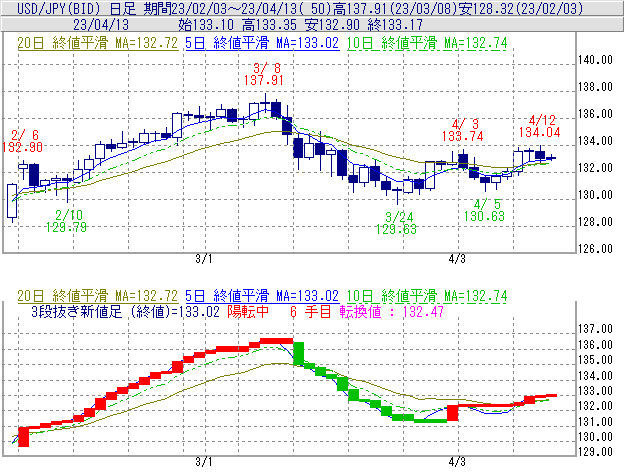Click the 5日 終値平滑 MA=133.02 label in lower chart
Viewport: 624px width, 475px height.
coord(262,296)
